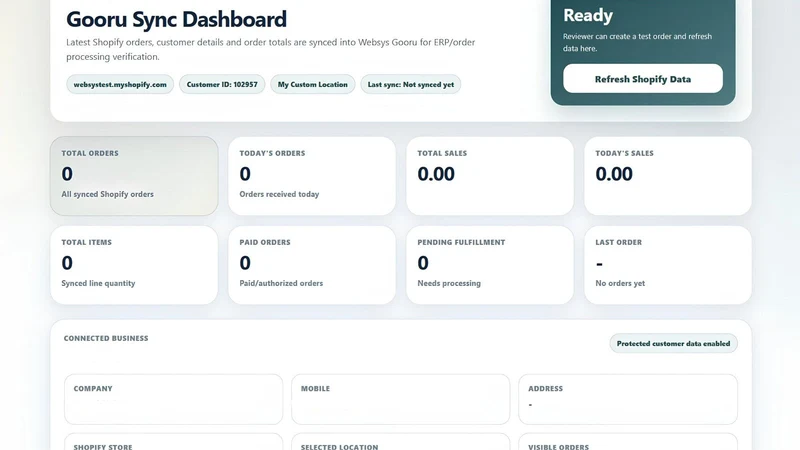Click the Last sync: Not synced yet pill
Image resolution: width=800 pixels, height=450 pixels.
[x=411, y=84]
